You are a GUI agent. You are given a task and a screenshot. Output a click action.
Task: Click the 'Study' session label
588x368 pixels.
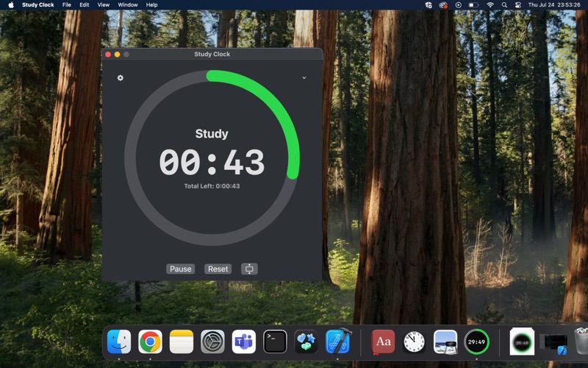(212, 134)
